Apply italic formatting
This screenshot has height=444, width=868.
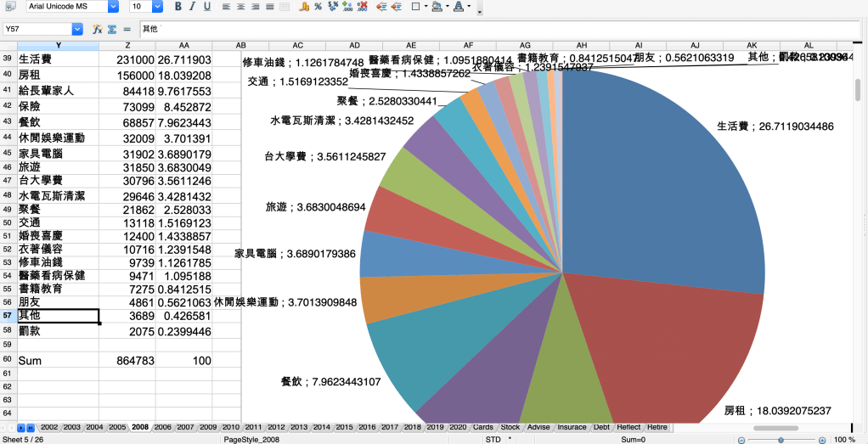(x=193, y=7)
